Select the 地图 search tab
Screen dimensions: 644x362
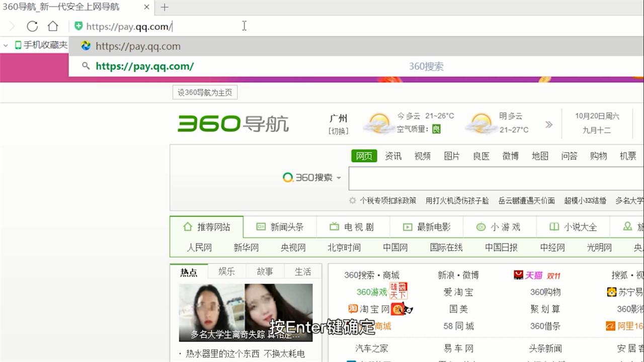[540, 156]
